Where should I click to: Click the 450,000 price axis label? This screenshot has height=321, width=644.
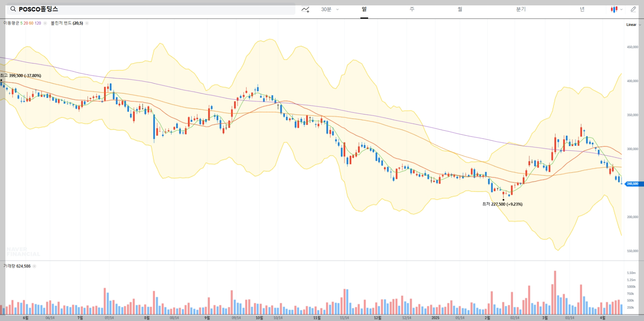[x=632, y=47]
